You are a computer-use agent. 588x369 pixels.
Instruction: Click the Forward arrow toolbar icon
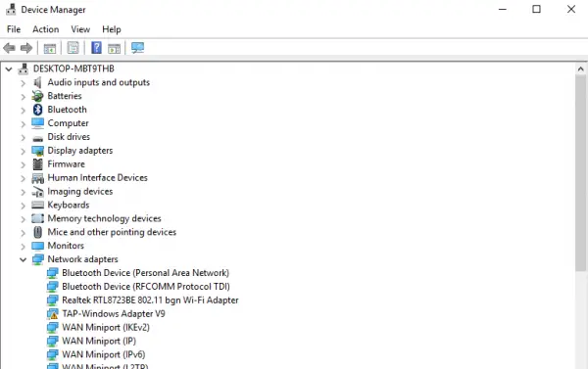(x=26, y=48)
